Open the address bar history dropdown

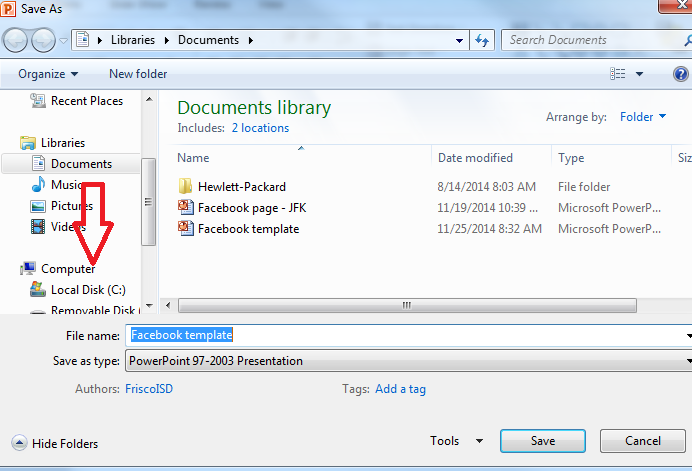pos(459,41)
